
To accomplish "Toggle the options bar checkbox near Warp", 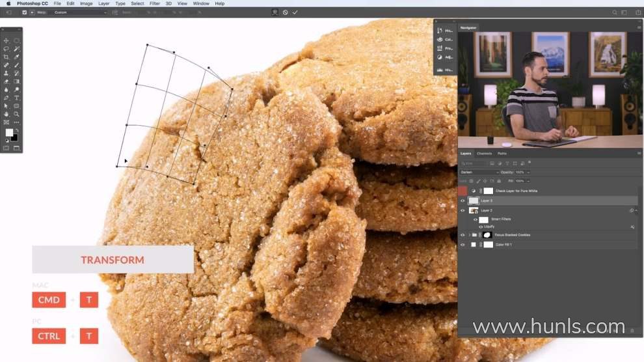I will [x=24, y=12].
